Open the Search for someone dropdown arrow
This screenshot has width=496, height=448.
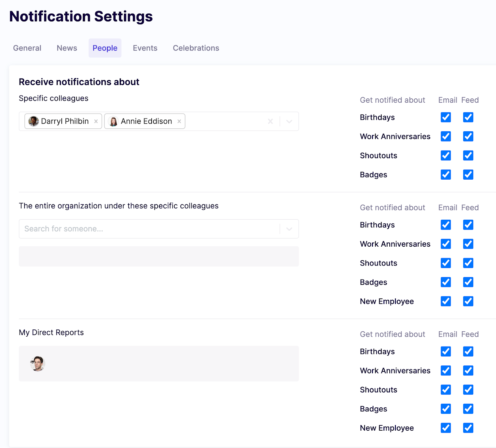[x=289, y=229]
